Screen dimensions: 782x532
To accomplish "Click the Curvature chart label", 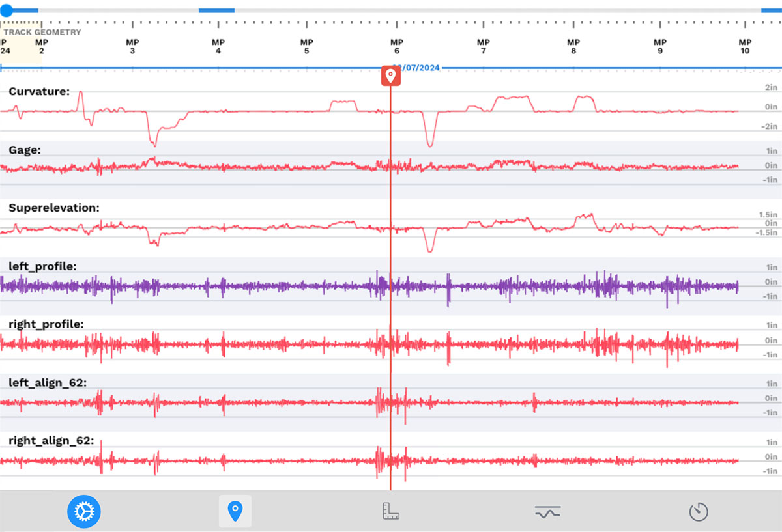I will [x=39, y=92].
